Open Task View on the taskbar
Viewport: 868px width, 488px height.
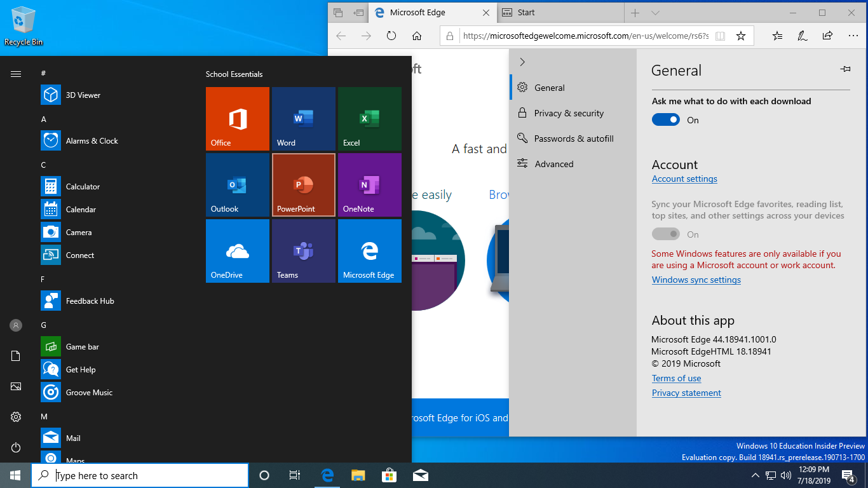point(295,475)
